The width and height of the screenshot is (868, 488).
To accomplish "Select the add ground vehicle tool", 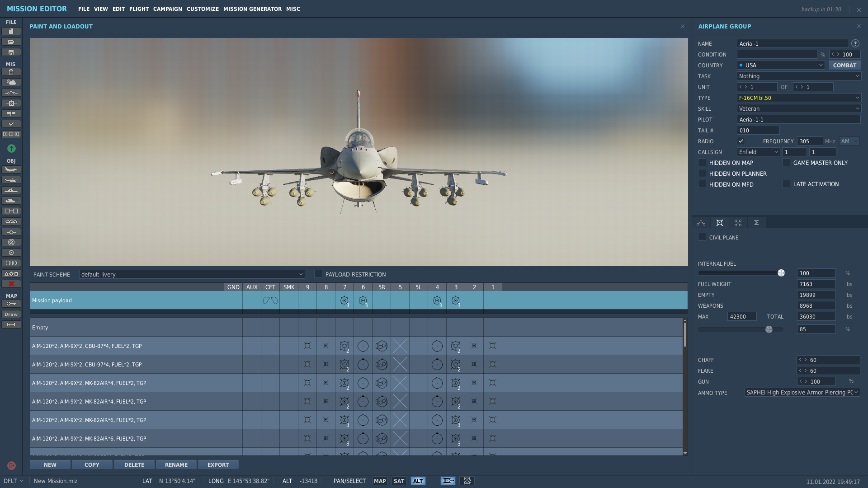I will coord(11,201).
